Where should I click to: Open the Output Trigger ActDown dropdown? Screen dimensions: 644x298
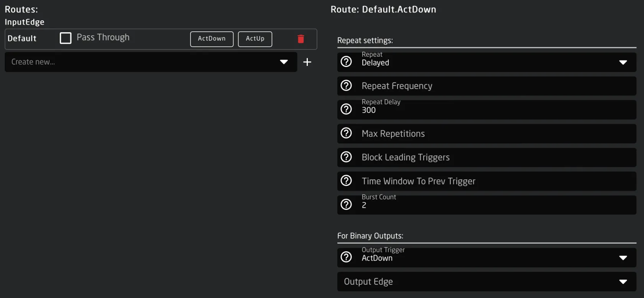pyautogui.click(x=623, y=258)
